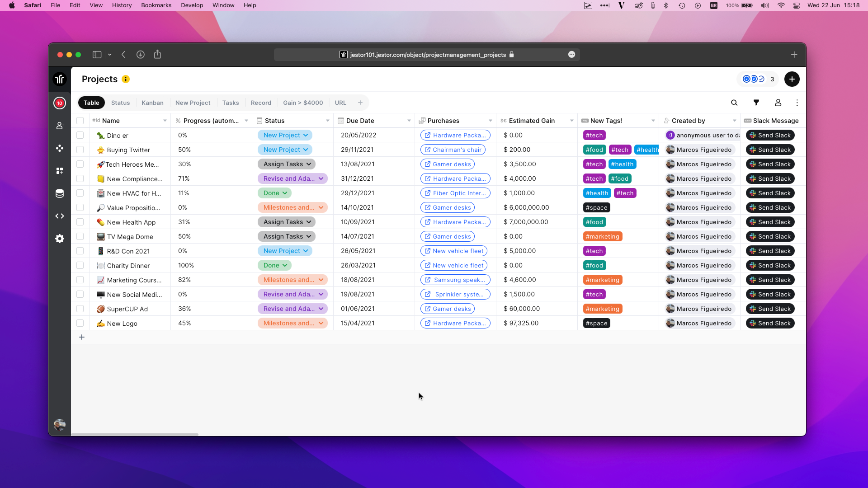Switch to the Kanban tab
The width and height of the screenshot is (868, 488).
pyautogui.click(x=152, y=103)
